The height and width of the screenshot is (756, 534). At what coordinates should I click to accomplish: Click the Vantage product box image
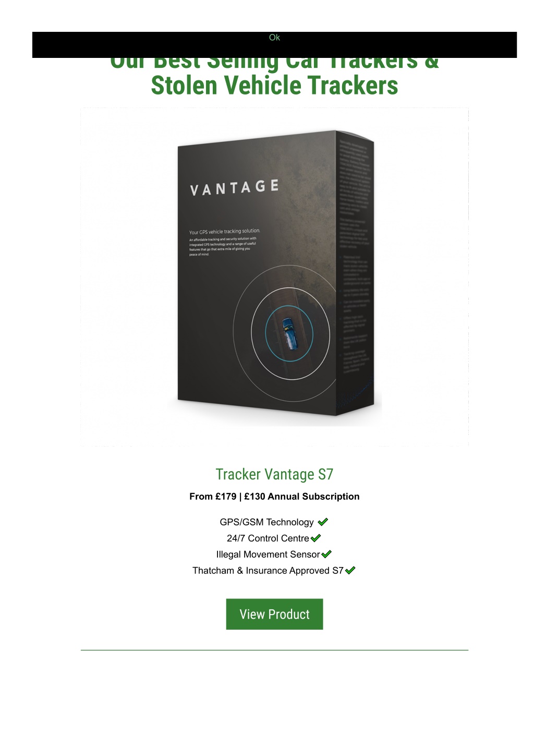click(x=274, y=277)
